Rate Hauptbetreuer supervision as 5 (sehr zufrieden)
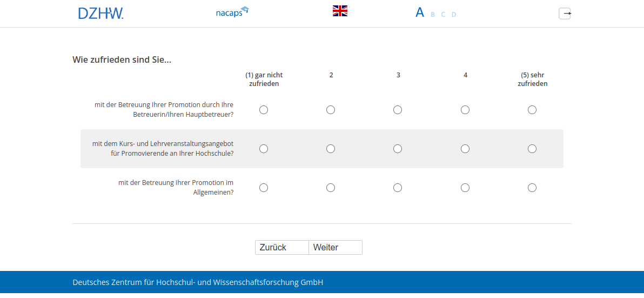644x298 pixels. (532, 110)
